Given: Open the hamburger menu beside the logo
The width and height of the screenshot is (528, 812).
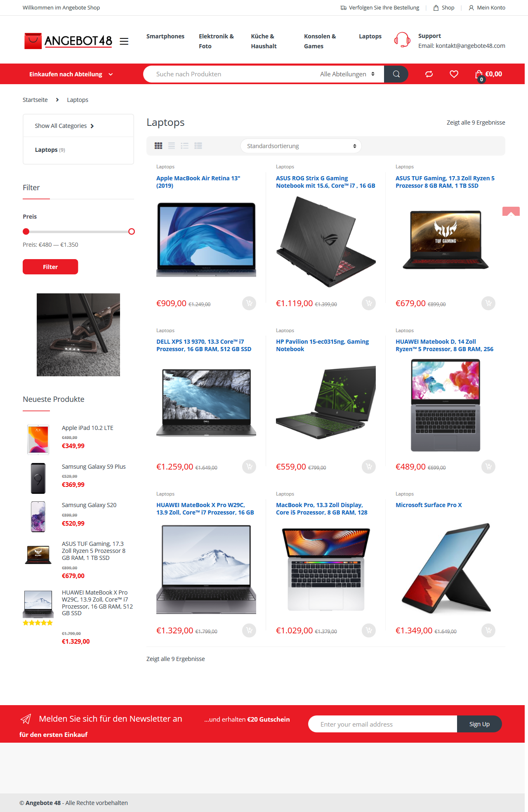Looking at the screenshot, I should coord(124,41).
